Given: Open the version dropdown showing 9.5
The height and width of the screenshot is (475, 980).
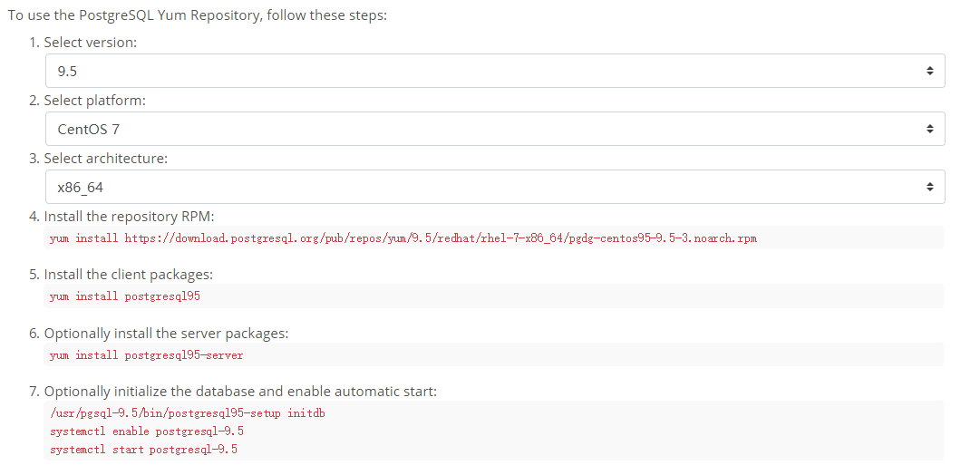Looking at the screenshot, I should (x=494, y=71).
